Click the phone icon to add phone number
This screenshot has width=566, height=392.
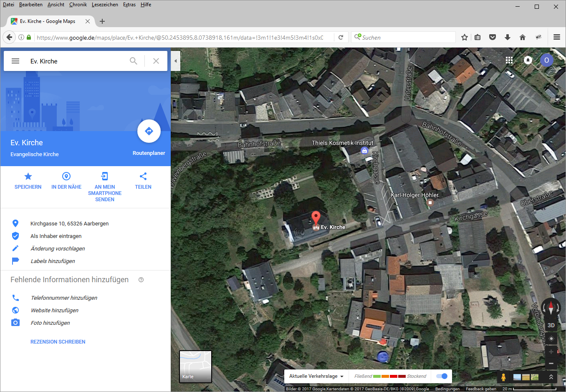[15, 298]
